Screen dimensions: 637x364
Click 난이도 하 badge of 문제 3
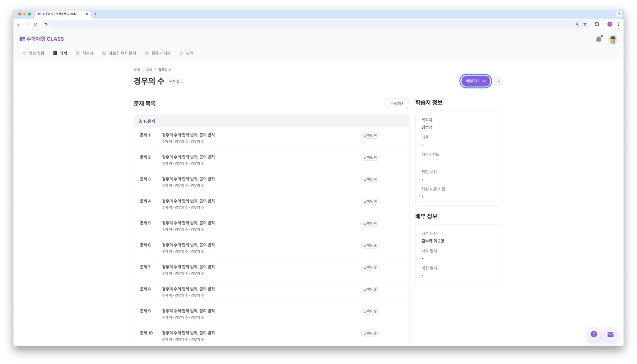pos(370,179)
